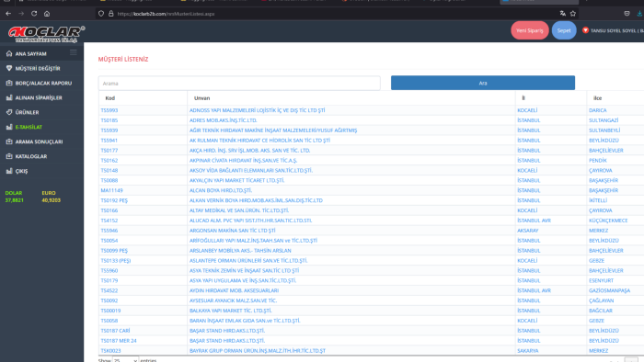Click icon next to KATALOGLAR

9,156
